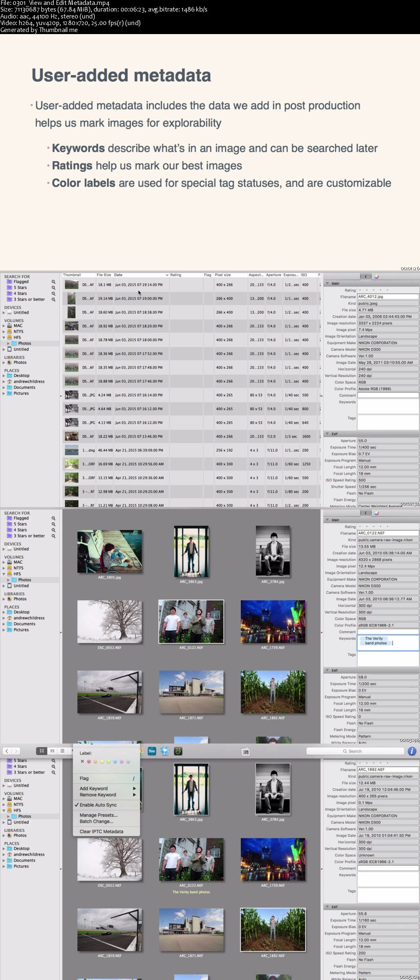Image resolution: width=420 pixels, height=980 pixels.
Task: Click the green smiley face toolbar icon
Action: [x=178, y=751]
